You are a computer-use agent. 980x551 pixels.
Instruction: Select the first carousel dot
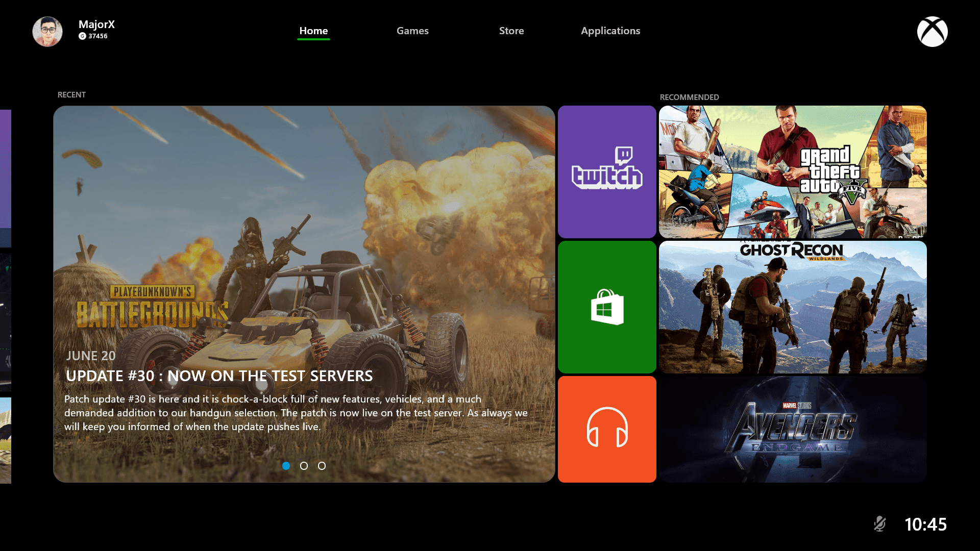pyautogui.click(x=286, y=466)
